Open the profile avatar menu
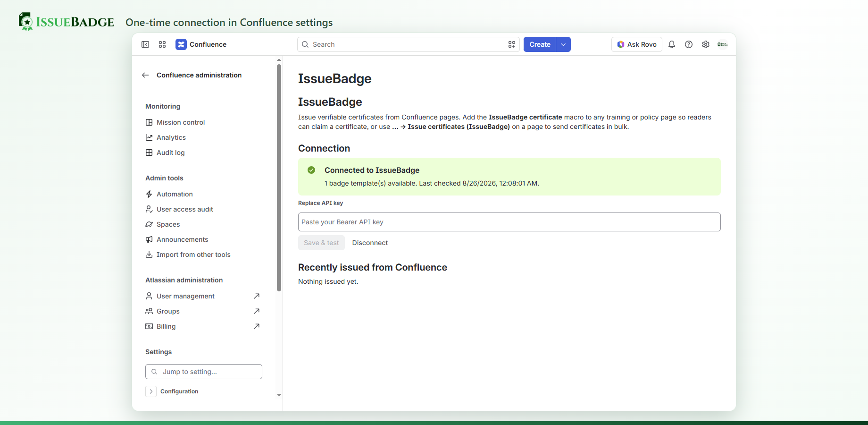 (x=723, y=44)
